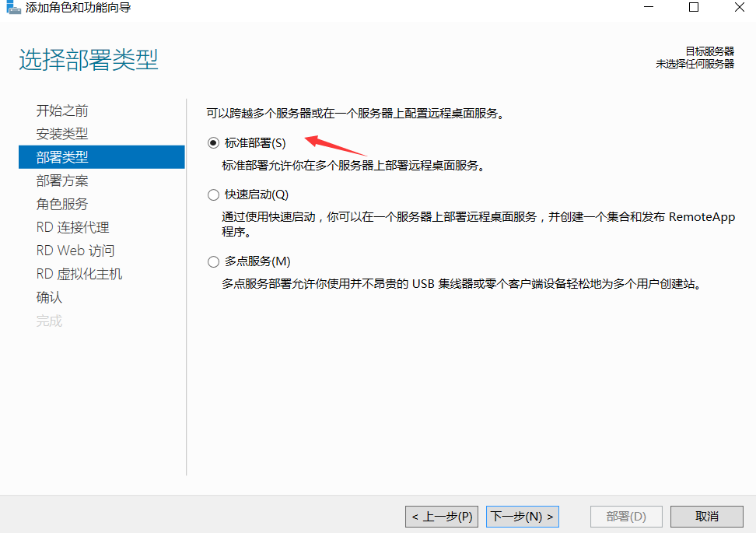Select the 快速启动(Q) radio button
The width and height of the screenshot is (756, 533).
214,195
